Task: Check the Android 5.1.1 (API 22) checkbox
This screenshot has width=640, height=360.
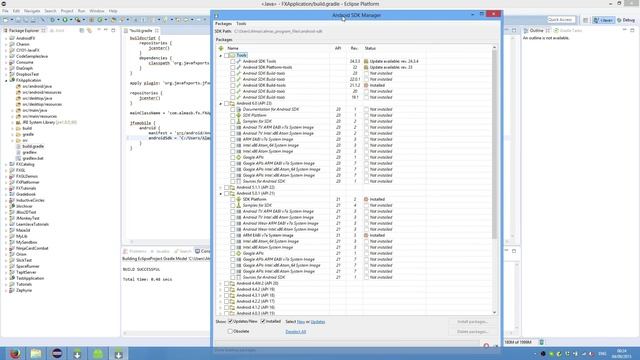Action: click(x=227, y=187)
